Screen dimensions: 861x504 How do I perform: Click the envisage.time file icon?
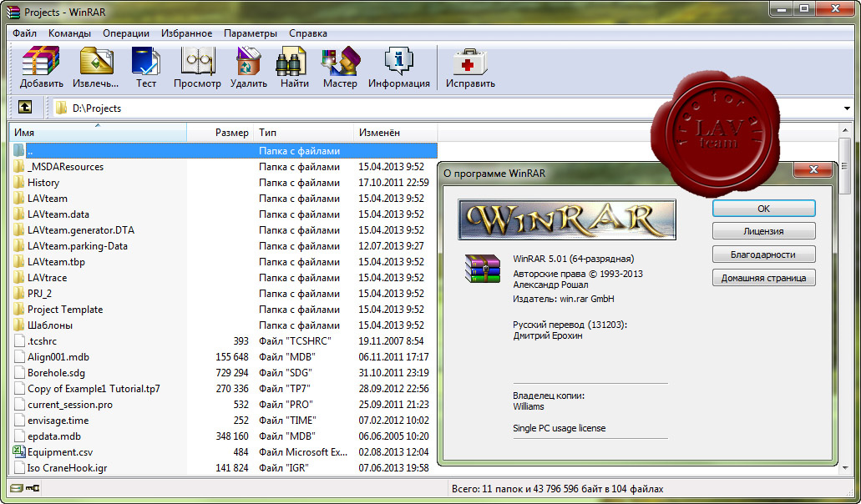pyautogui.click(x=19, y=421)
